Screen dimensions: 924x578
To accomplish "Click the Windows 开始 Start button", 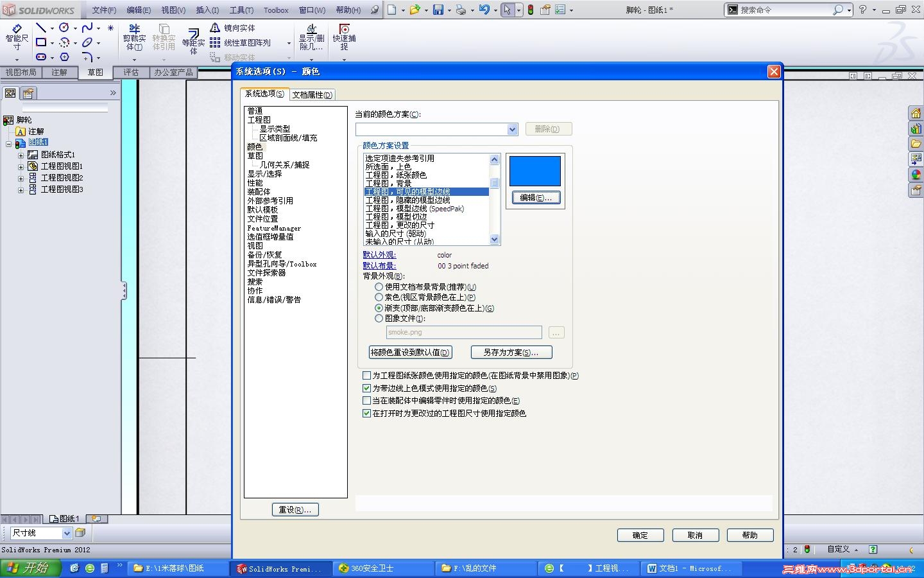I will point(31,568).
